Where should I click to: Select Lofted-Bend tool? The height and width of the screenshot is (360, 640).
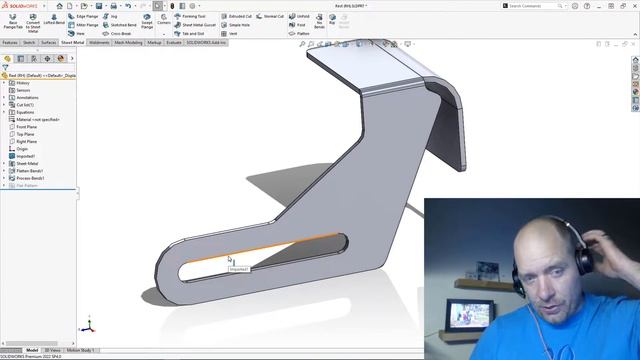point(54,19)
